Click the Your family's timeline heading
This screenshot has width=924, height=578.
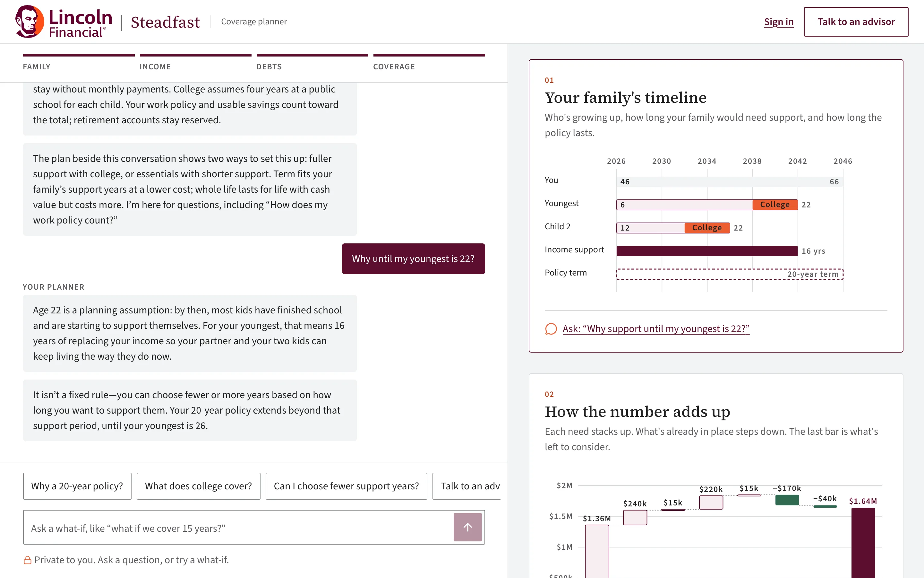point(625,98)
